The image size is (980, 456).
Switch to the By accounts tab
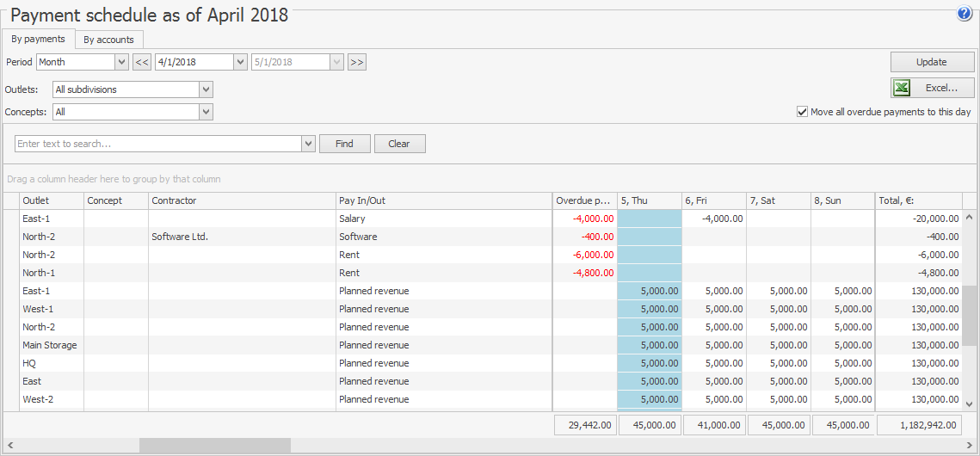[108, 40]
